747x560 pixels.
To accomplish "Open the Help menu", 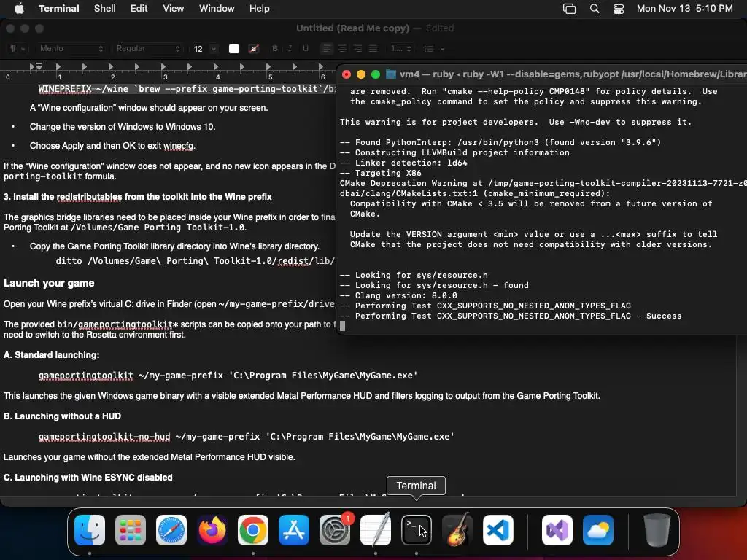I will point(259,9).
